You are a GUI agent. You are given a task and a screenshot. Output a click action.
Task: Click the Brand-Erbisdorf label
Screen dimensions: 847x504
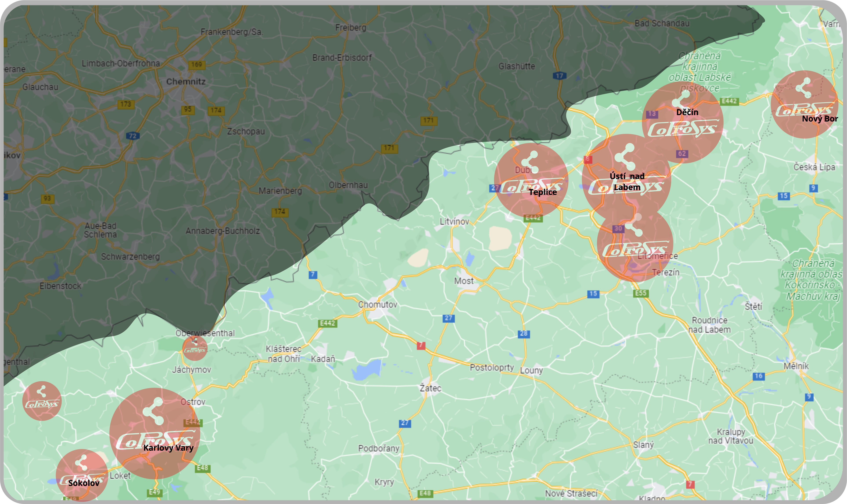342,58
